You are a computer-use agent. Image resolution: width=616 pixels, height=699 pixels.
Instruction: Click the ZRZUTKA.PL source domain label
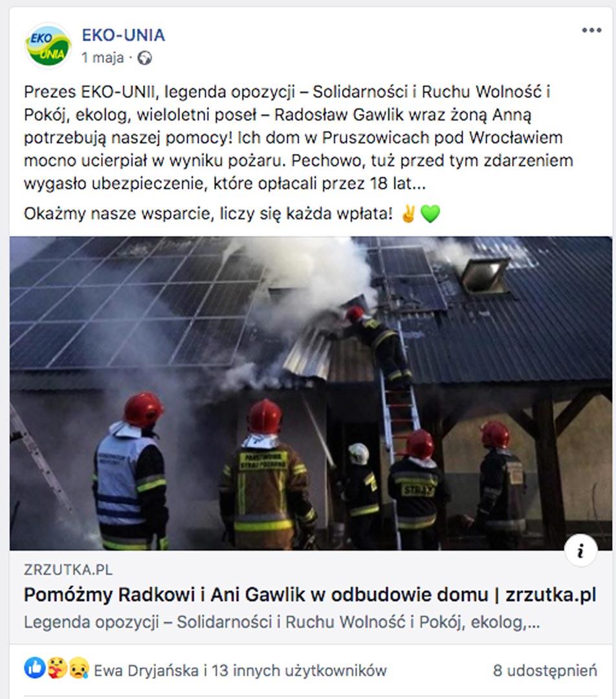[68, 570]
